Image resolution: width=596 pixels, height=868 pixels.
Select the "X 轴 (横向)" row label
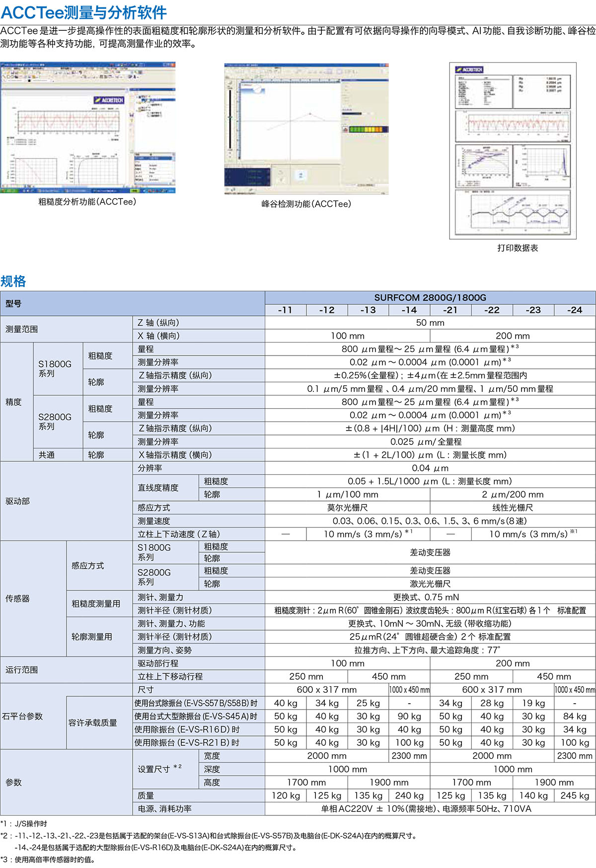click(199, 336)
